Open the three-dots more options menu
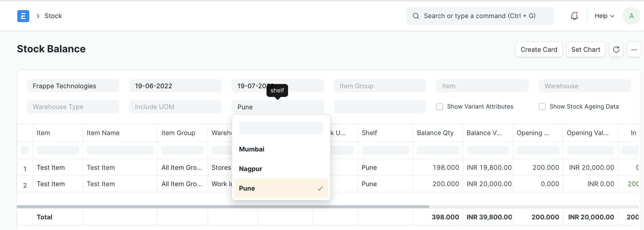Screen dimensions: 644x230 click(x=634, y=50)
